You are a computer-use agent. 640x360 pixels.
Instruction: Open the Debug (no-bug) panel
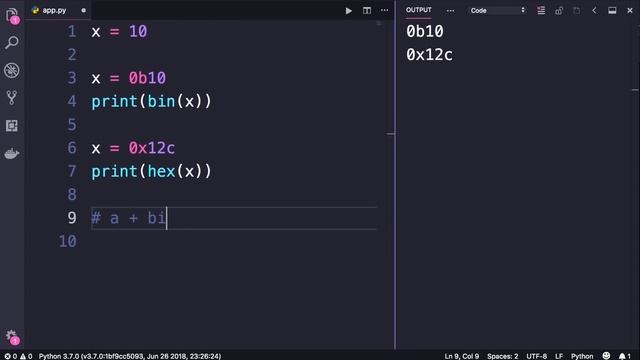(12, 70)
